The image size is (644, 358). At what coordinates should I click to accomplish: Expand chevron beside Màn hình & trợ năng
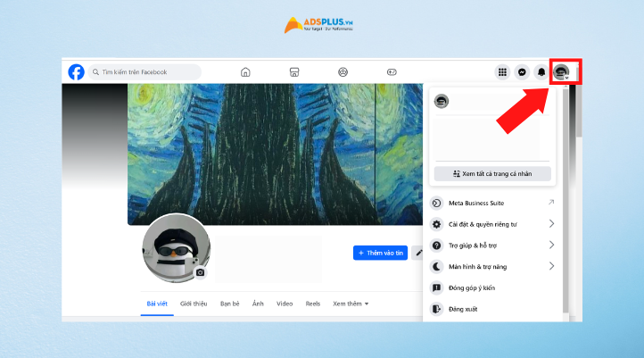click(x=551, y=266)
